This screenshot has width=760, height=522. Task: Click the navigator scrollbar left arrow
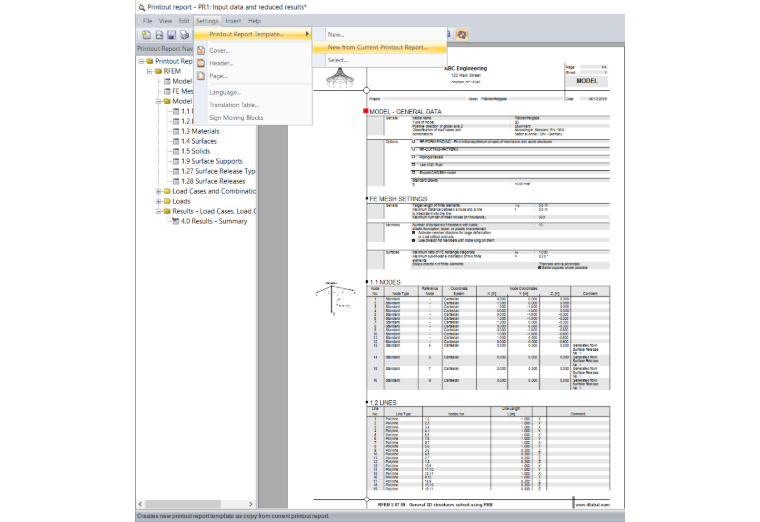coord(141,504)
